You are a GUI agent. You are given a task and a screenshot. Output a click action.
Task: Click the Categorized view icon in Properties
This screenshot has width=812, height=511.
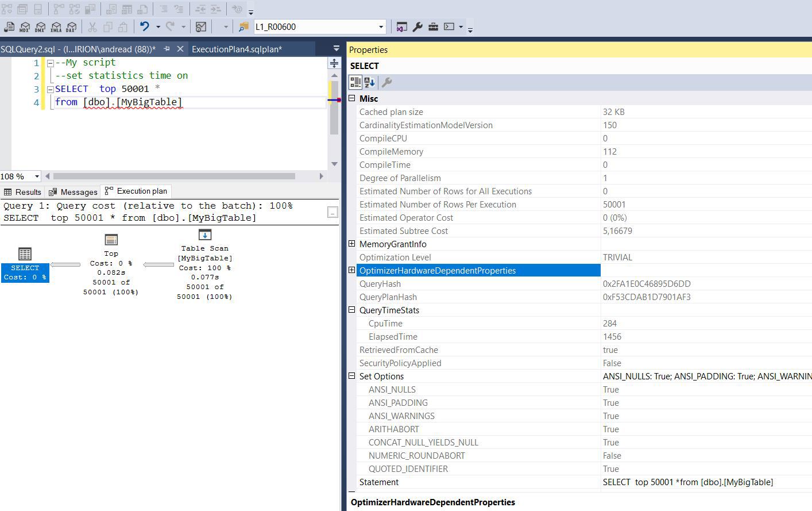point(355,83)
